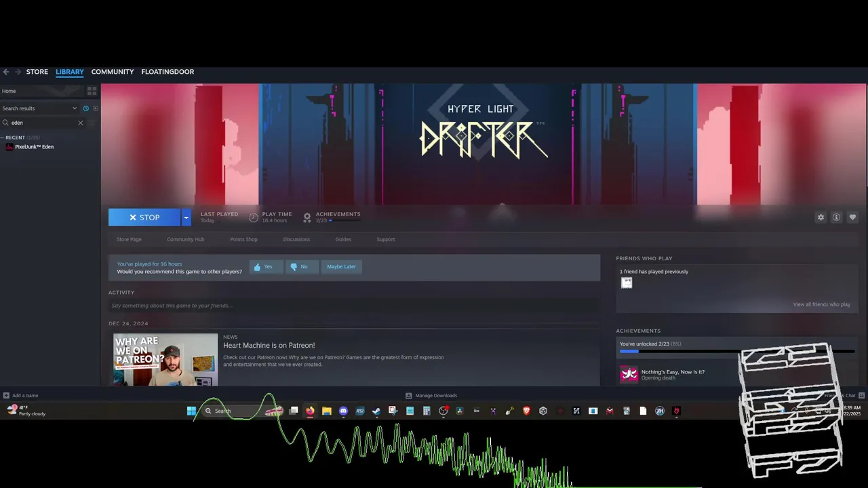This screenshot has width=868, height=488.
Task: Click the 2/23 achievements progress bar in header
Action: [x=344, y=221]
